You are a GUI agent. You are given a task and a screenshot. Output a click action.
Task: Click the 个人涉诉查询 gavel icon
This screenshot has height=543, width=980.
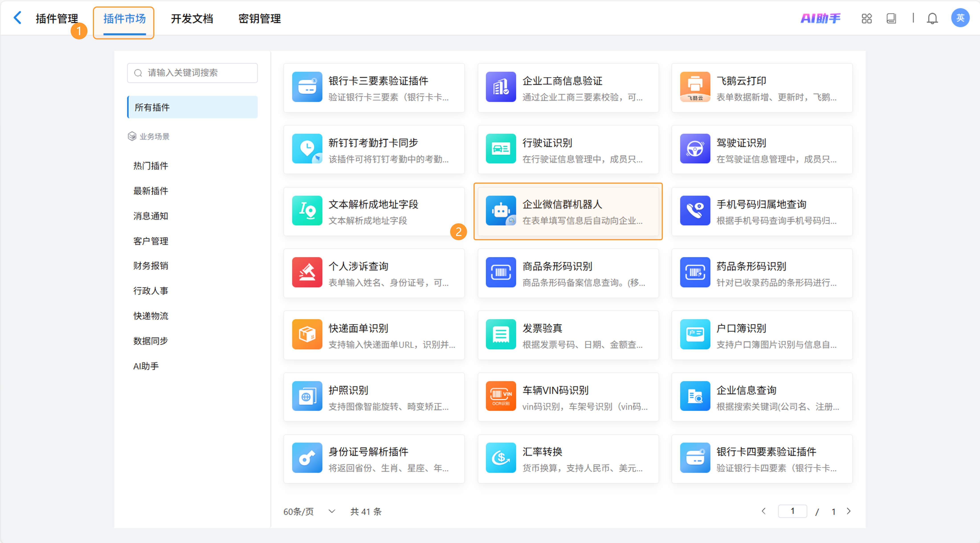(307, 273)
